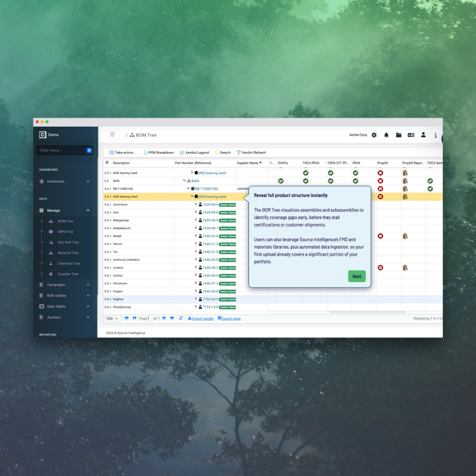The width and height of the screenshot is (476, 476).
Task: Collapse the Balls tree node
Action: click(x=184, y=180)
